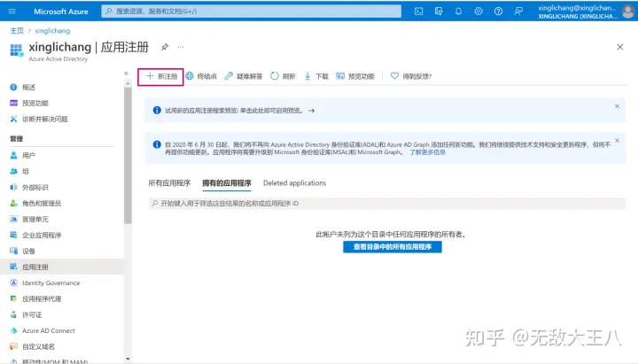Collapse the left sidebar with double chevron
The width and height of the screenshot is (638, 364).
pos(126,73)
